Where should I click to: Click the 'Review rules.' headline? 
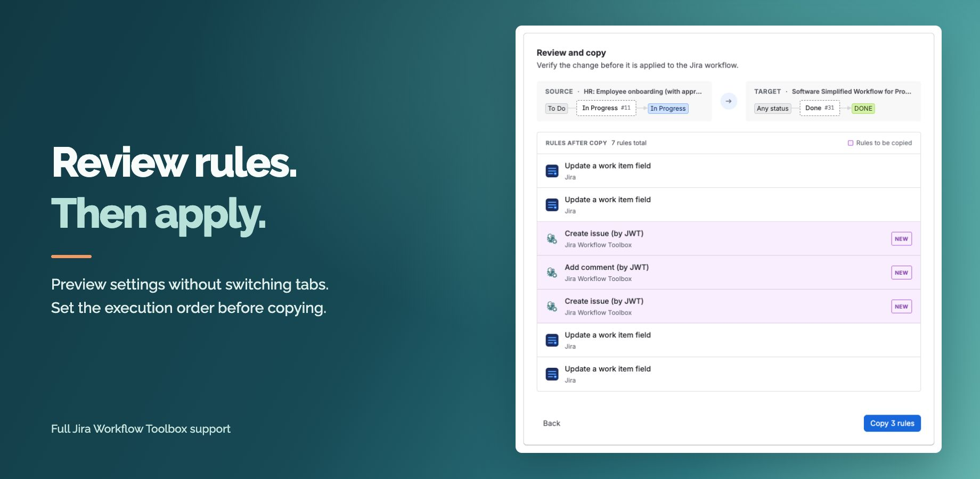(174, 163)
